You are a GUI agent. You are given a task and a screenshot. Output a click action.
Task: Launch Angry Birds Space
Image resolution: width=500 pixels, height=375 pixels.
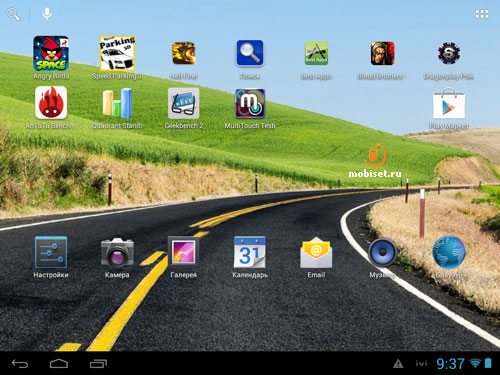[51, 53]
